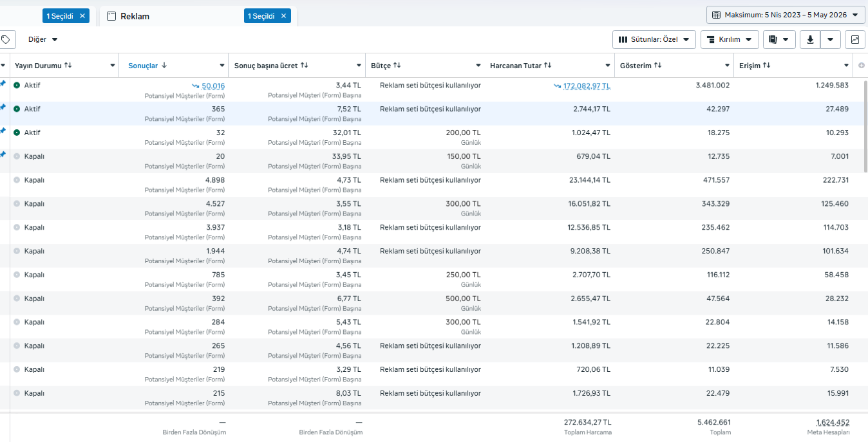Viewport: 868px width, 442px height.
Task: Click the download export icon
Action: [x=810, y=39]
